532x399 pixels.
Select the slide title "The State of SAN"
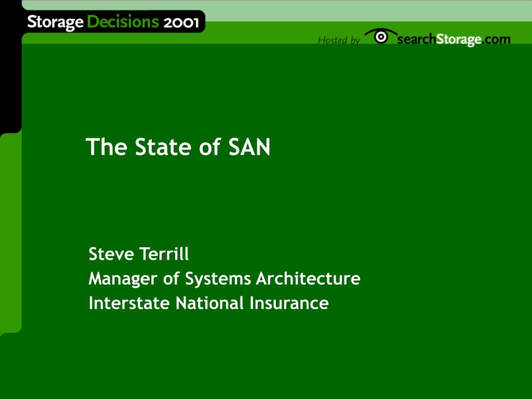[x=178, y=147]
